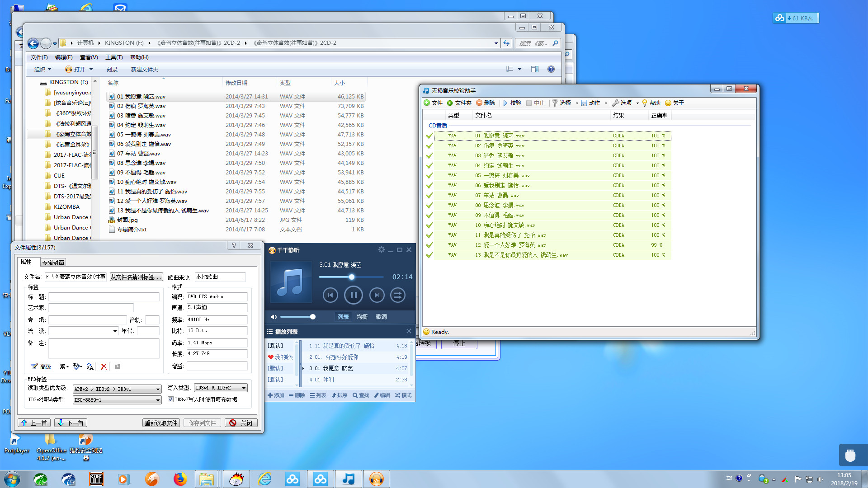Switch player to 歌词 lyrics tab
Screen dimensions: 868x488
tap(381, 317)
